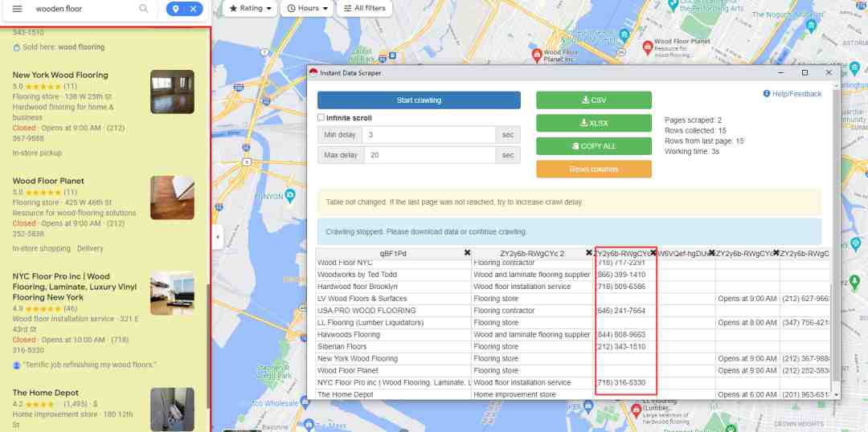Download data as CSV

click(594, 100)
